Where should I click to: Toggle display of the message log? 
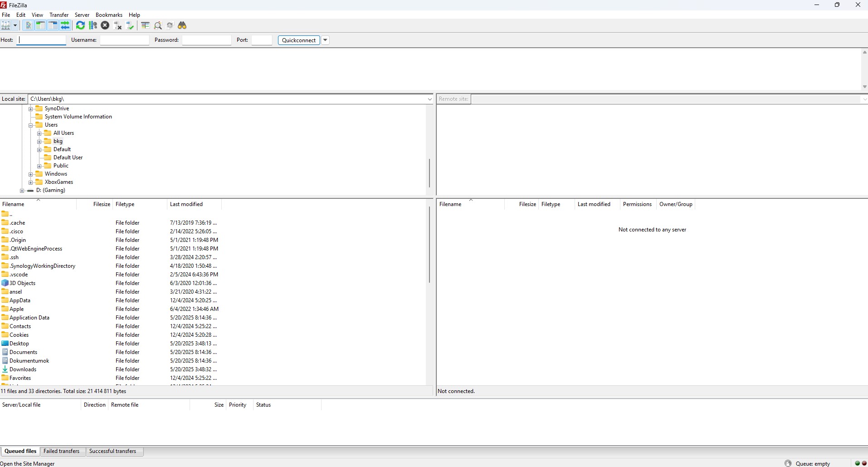tap(28, 25)
